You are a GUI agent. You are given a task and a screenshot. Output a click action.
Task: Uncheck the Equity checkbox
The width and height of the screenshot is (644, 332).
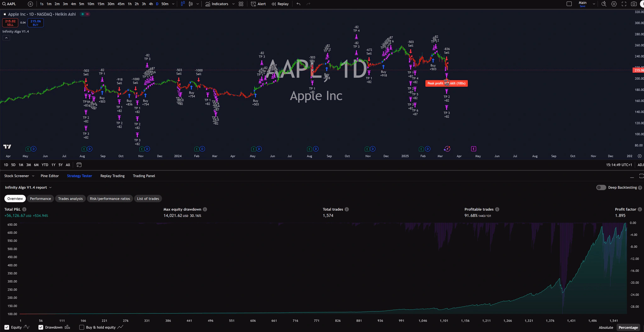pyautogui.click(x=6, y=327)
